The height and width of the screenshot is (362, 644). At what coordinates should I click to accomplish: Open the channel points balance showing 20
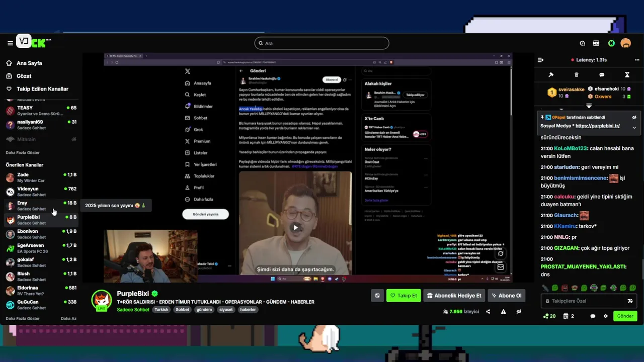click(549, 316)
